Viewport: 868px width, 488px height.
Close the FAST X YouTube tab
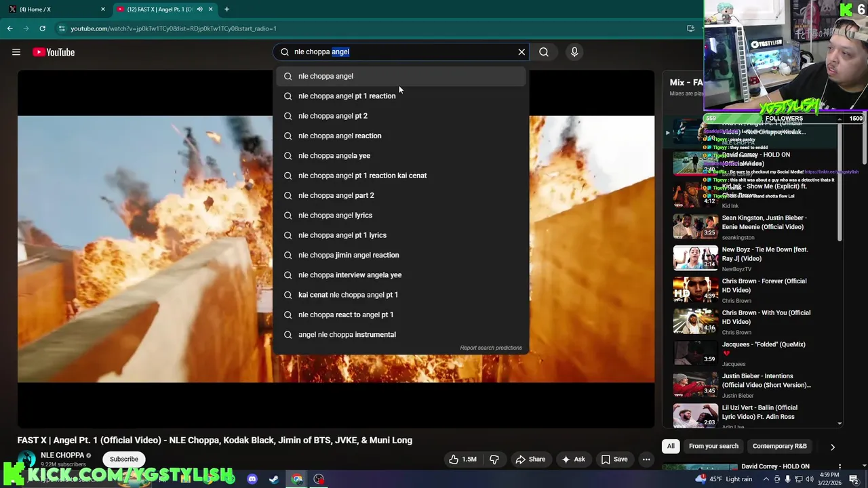click(210, 9)
